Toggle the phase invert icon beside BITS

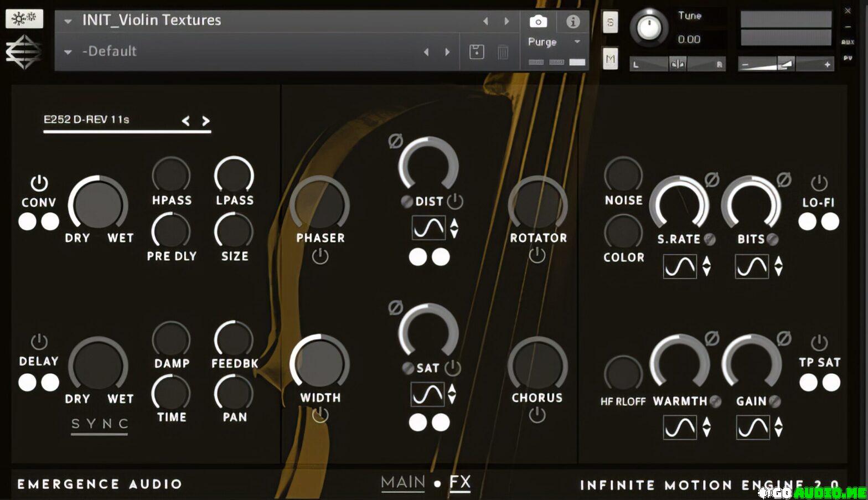784,179
